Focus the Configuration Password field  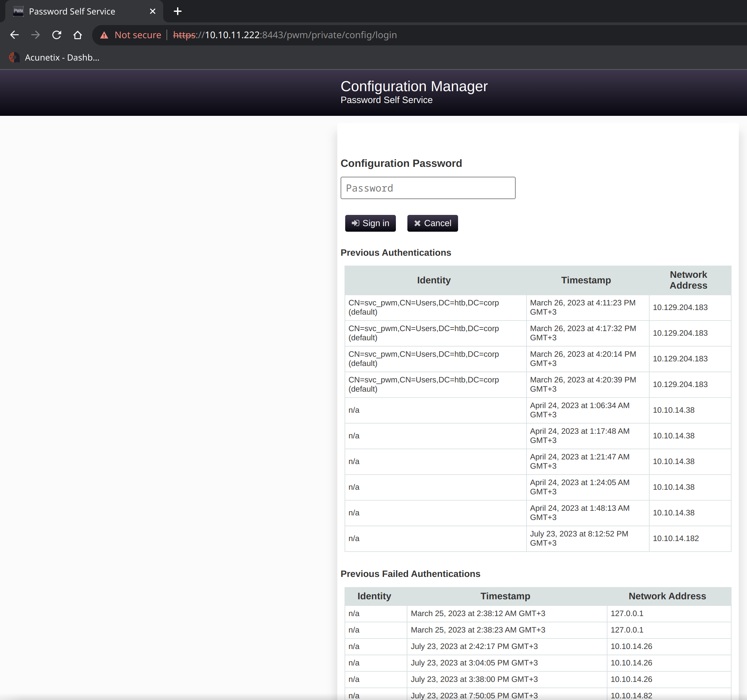[x=427, y=188]
